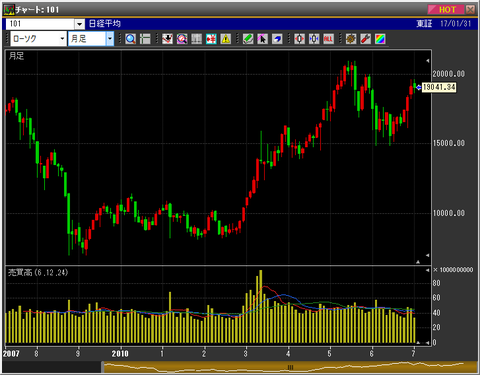Click the 東証 exchange label

[424, 24]
